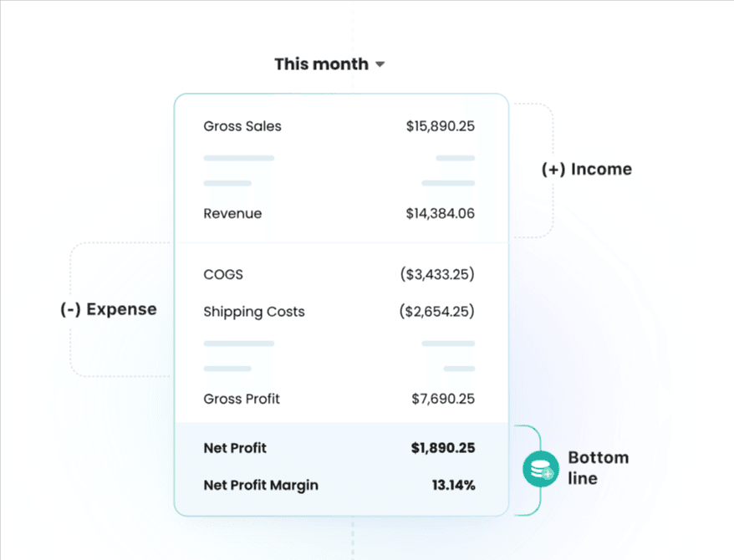Open the This month dropdown arrow
The image size is (734, 560).
coord(380,64)
